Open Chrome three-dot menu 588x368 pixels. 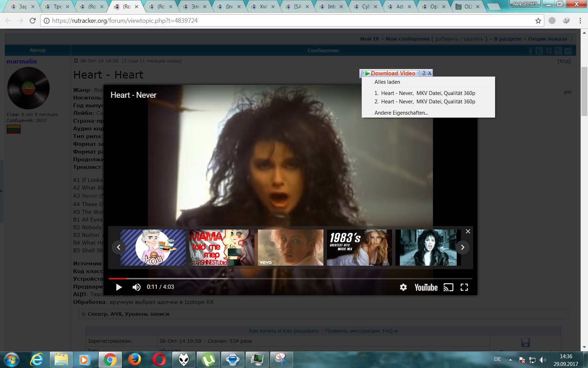[580, 21]
